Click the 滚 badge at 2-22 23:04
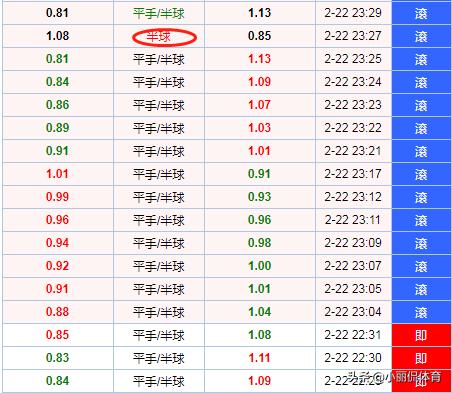The image size is (452, 393). coord(421,312)
